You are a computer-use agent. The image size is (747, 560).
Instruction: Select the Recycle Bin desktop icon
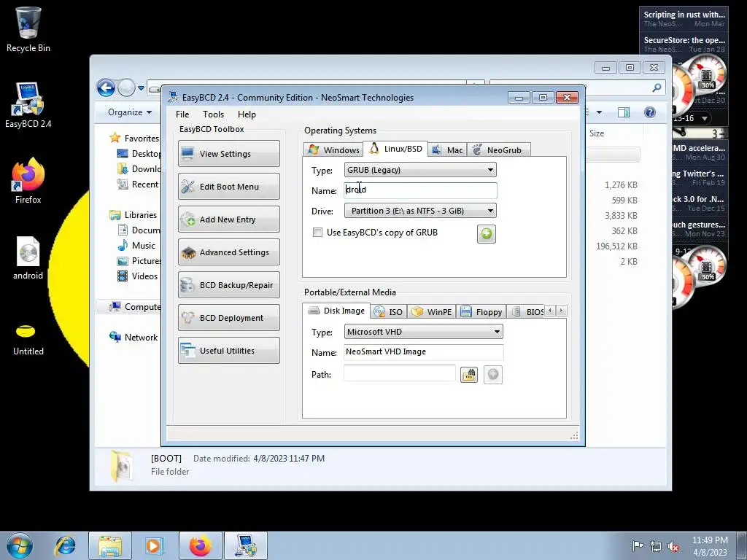[28, 29]
